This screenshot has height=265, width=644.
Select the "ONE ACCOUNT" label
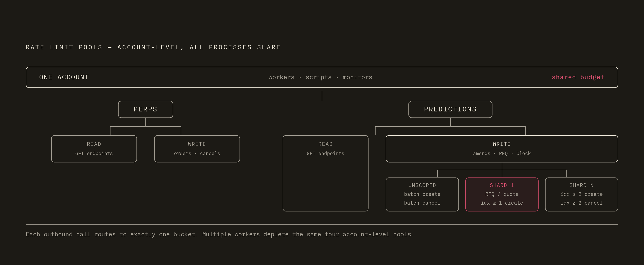(x=64, y=77)
